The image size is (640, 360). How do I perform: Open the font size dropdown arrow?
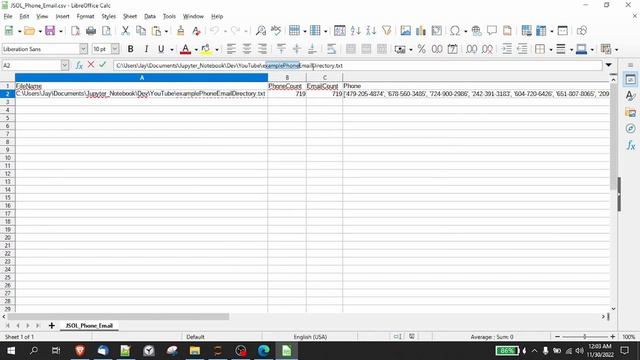115,49
